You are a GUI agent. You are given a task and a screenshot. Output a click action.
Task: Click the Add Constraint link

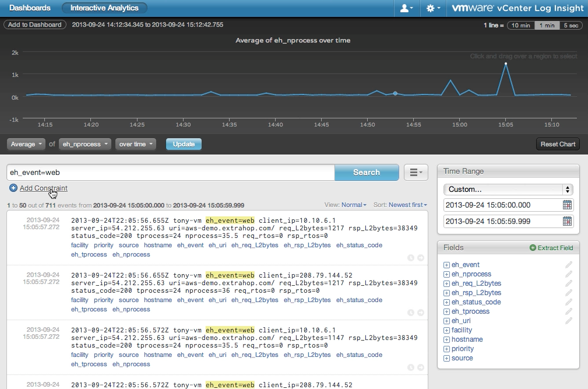click(x=44, y=188)
